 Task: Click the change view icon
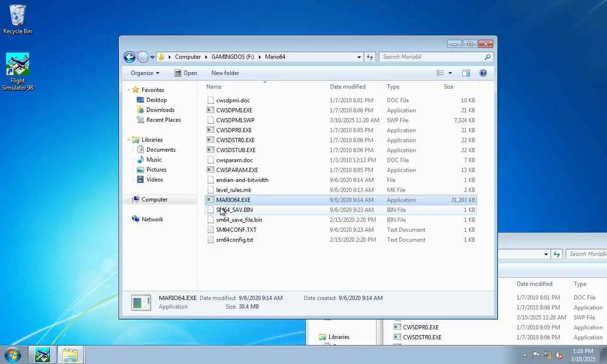(x=440, y=73)
